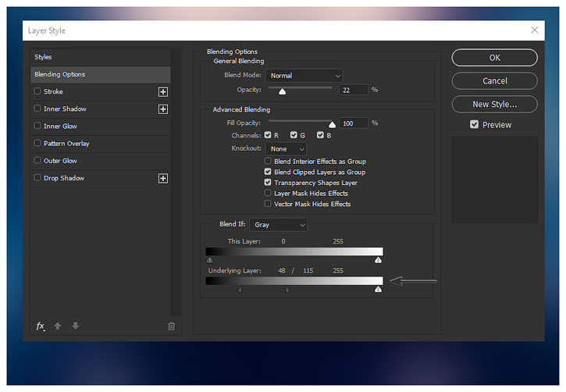The width and height of the screenshot is (566, 392).
Task: Open the fx effects menu icon
Action: tap(41, 326)
